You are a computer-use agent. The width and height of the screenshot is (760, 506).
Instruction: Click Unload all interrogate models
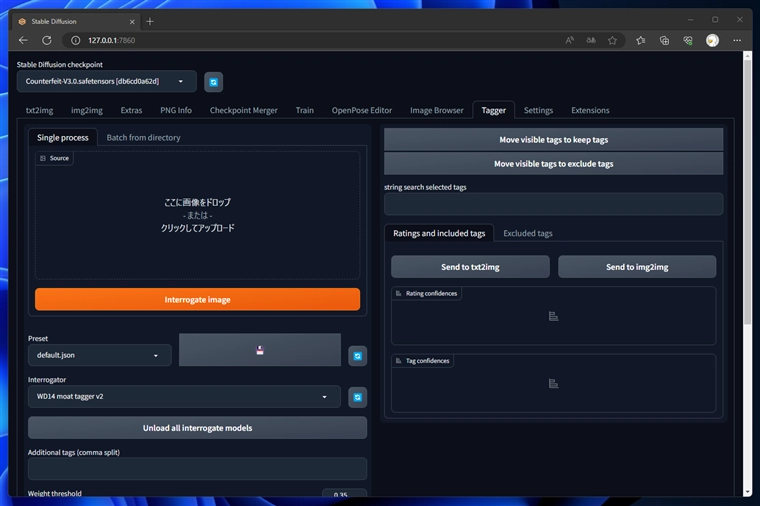tap(197, 428)
